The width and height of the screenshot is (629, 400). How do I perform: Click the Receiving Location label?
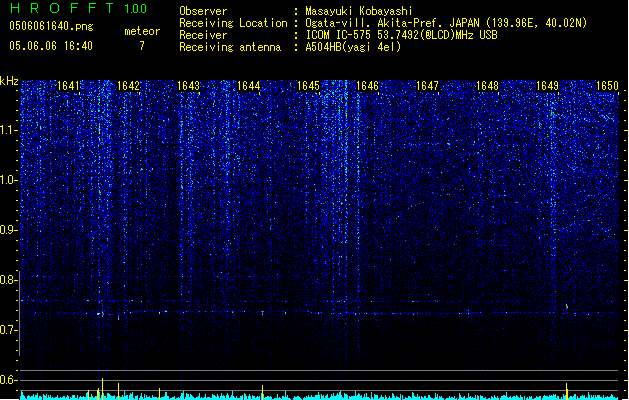pyautogui.click(x=233, y=23)
